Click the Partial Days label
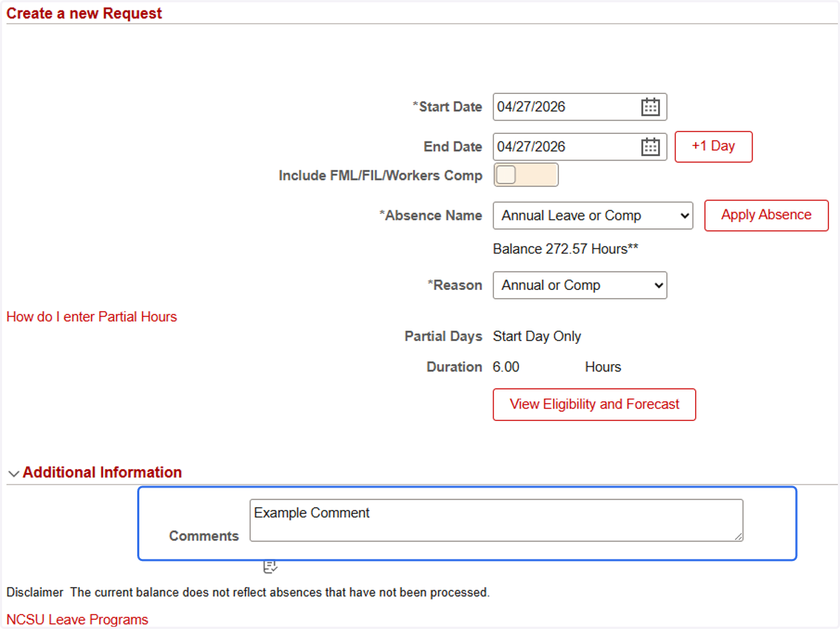 point(443,336)
